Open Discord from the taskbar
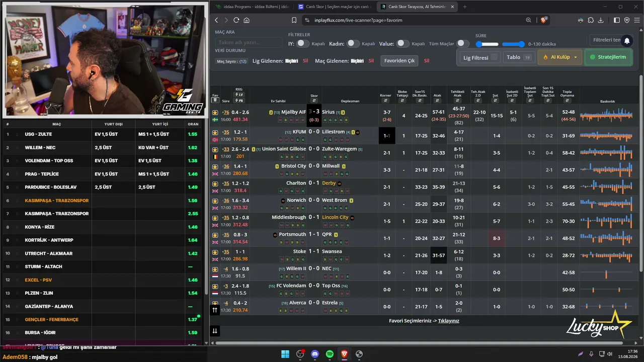The width and height of the screenshot is (644, 362). pos(315,354)
